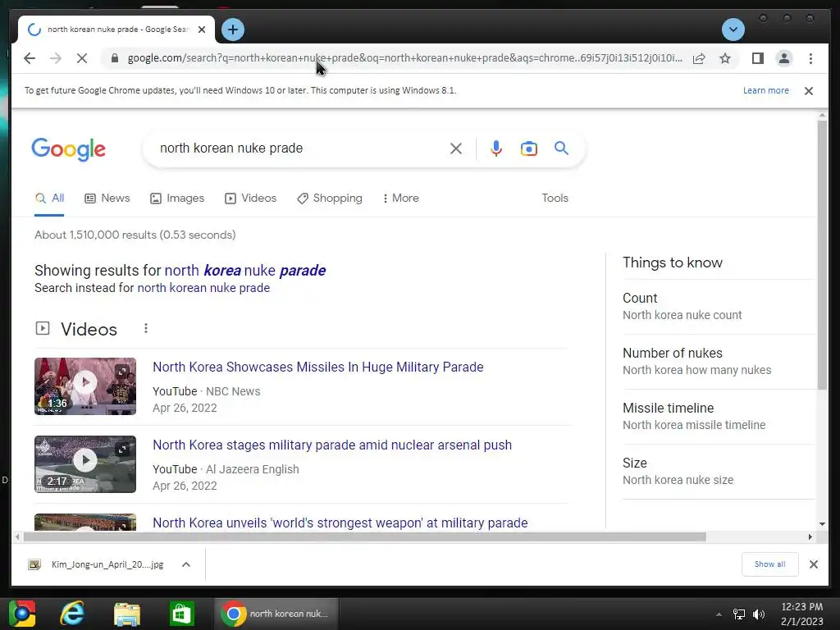Open the taskbar clock and date
The image size is (840, 630).
pyautogui.click(x=802, y=614)
